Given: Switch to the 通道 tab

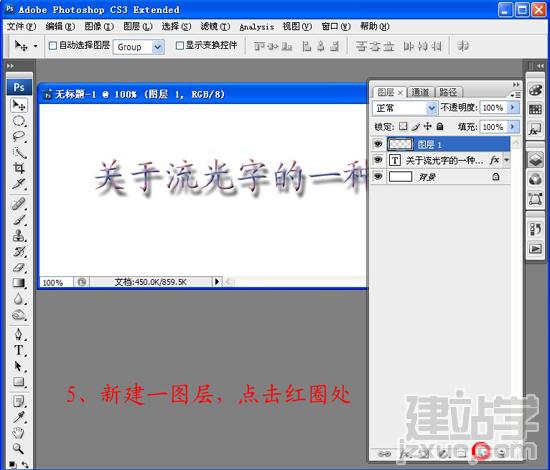Looking at the screenshot, I should click(x=420, y=92).
